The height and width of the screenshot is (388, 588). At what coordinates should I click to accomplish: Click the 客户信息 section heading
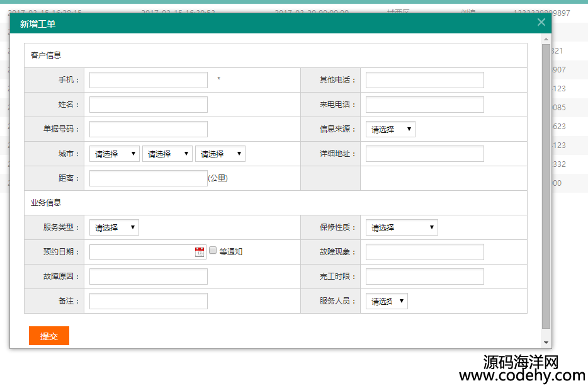pyautogui.click(x=46, y=55)
